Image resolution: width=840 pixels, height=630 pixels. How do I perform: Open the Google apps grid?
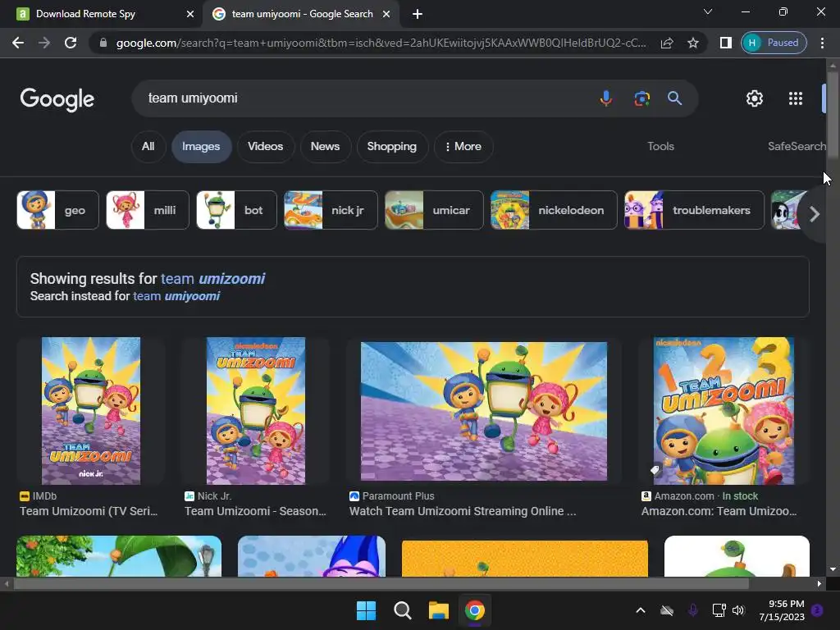(x=796, y=98)
